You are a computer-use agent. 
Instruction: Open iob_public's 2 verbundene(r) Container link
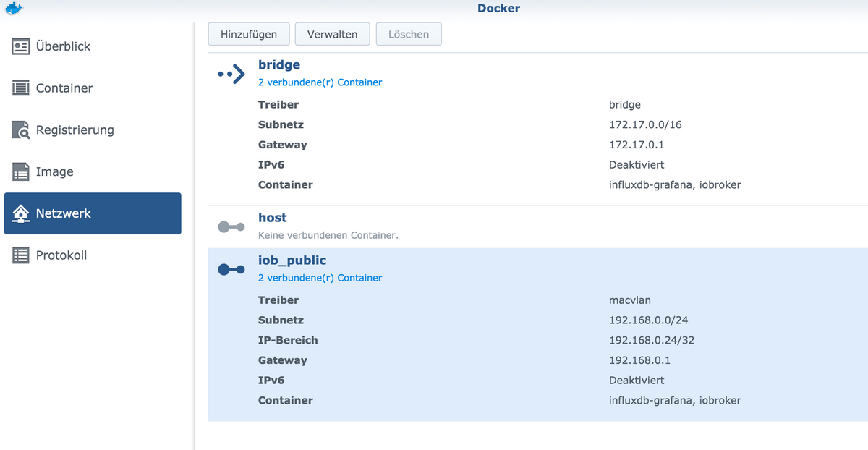tap(320, 278)
